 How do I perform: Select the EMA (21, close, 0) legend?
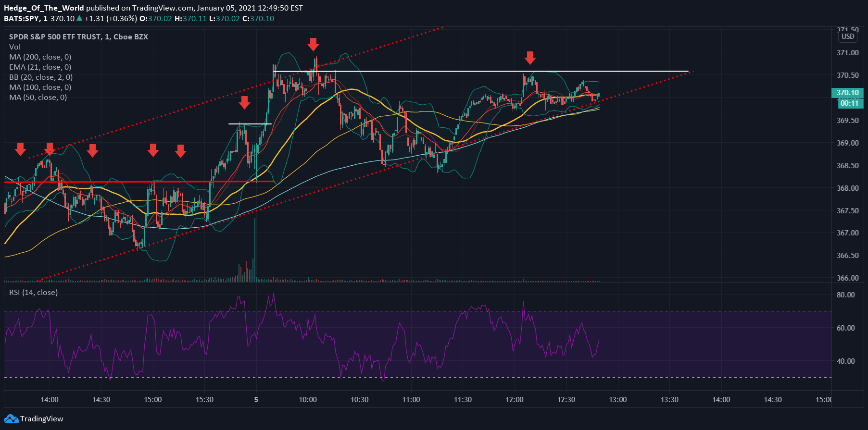point(40,67)
